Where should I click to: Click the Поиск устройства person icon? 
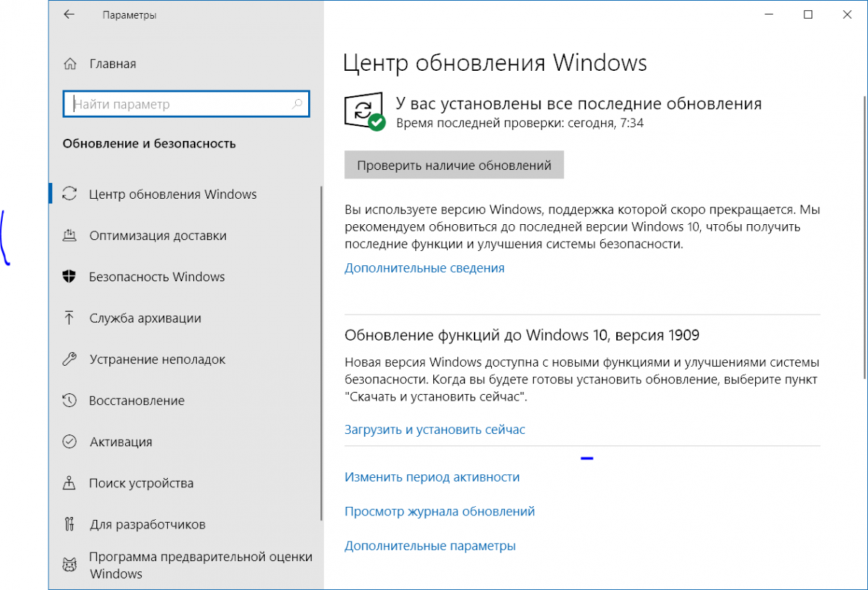[70, 483]
